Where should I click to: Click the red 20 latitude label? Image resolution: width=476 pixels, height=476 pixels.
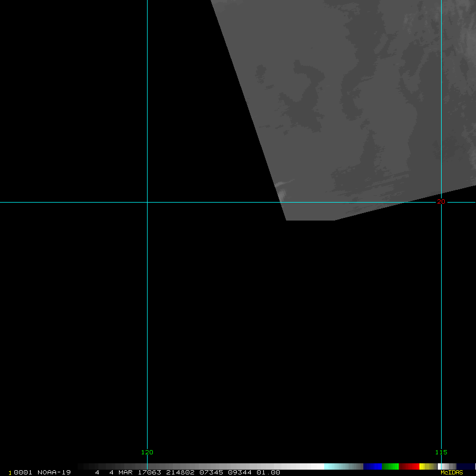tap(441, 202)
